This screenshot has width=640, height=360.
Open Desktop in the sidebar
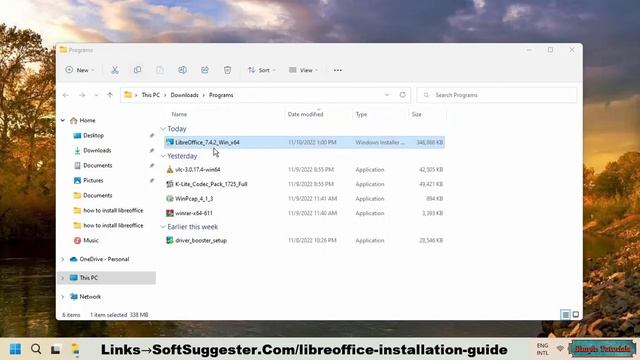click(93, 136)
